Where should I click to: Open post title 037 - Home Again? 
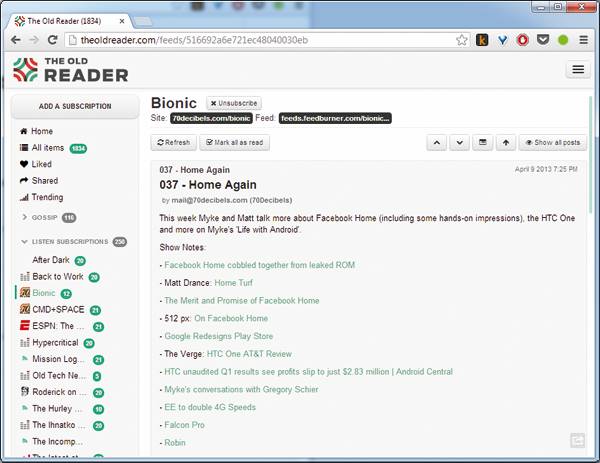(208, 185)
